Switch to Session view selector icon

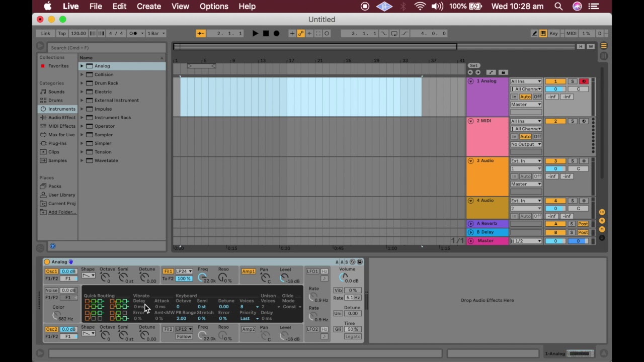(604, 56)
